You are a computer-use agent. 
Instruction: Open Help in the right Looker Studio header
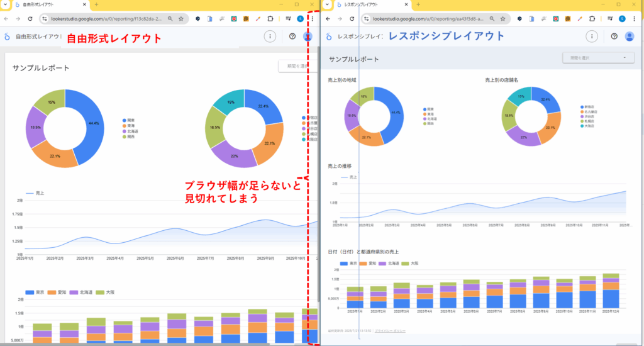click(614, 36)
